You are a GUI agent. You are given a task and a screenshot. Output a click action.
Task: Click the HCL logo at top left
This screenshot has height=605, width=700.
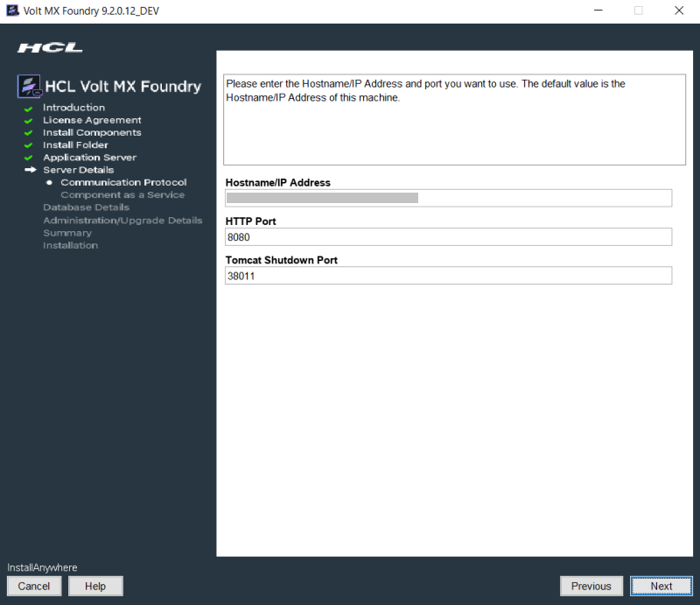click(50, 47)
